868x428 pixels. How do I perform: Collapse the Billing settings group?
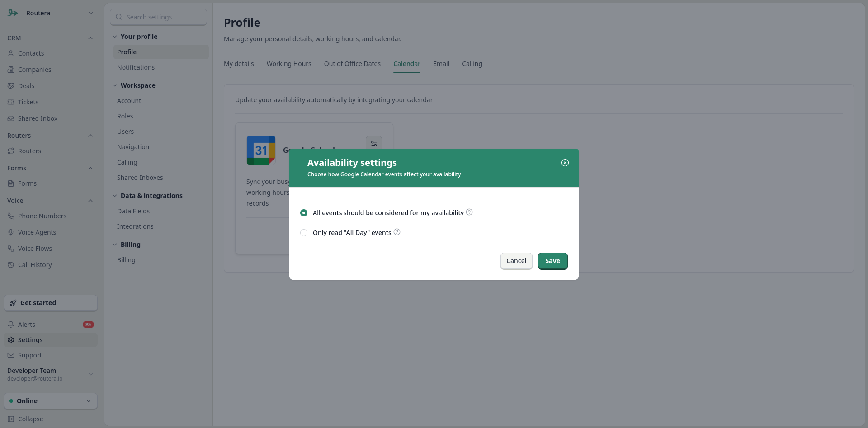115,245
